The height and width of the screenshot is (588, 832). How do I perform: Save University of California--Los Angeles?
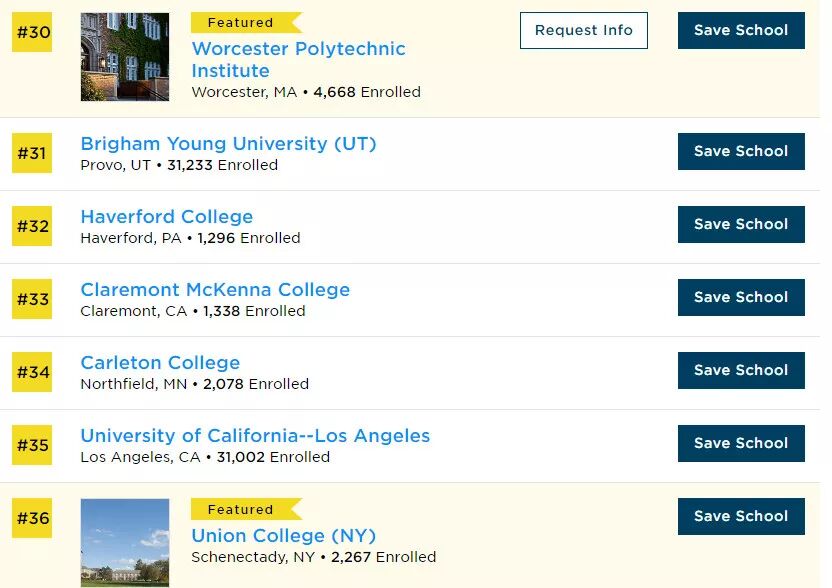click(741, 443)
